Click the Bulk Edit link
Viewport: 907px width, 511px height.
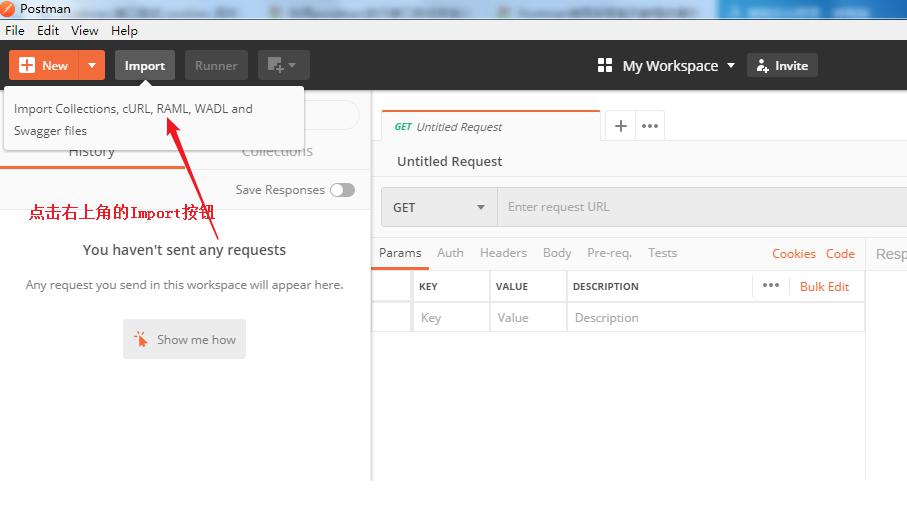pos(824,287)
